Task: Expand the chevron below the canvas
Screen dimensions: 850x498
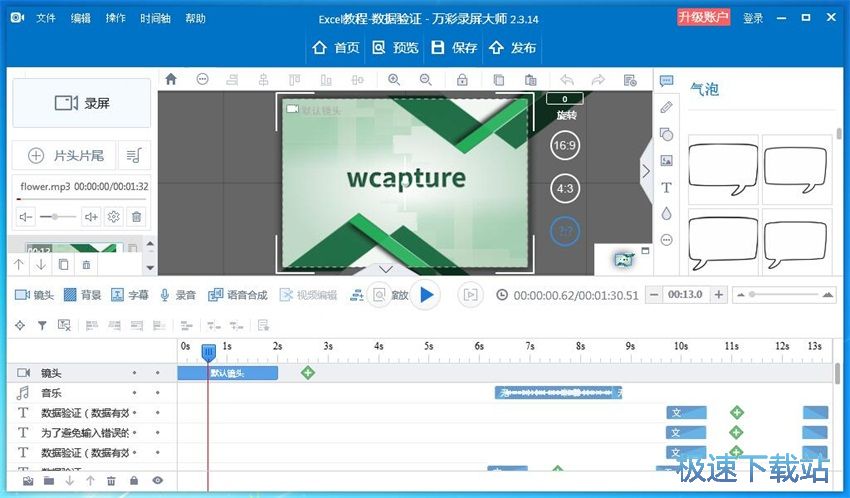Action: [385, 269]
